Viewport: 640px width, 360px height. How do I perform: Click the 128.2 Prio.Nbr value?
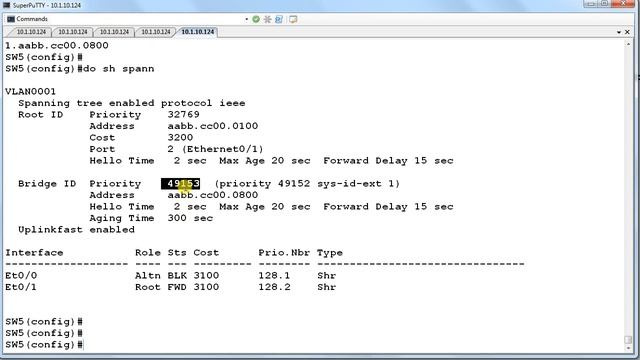pos(274,287)
